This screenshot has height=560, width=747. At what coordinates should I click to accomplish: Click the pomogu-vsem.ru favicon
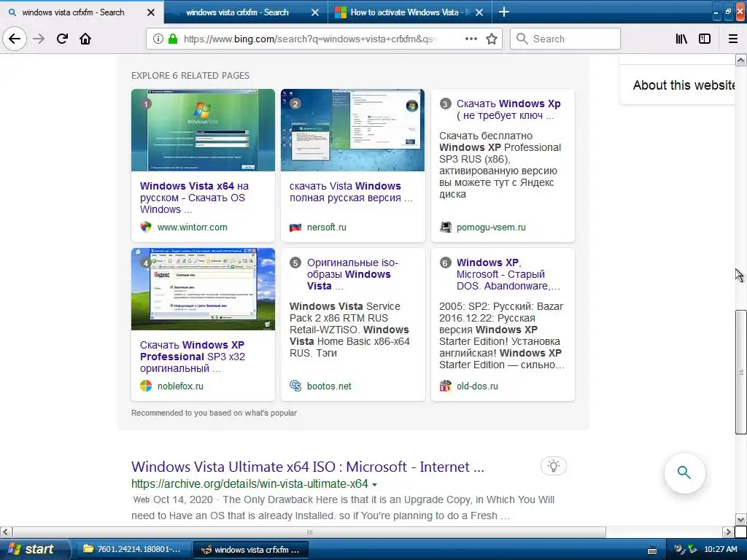point(446,227)
